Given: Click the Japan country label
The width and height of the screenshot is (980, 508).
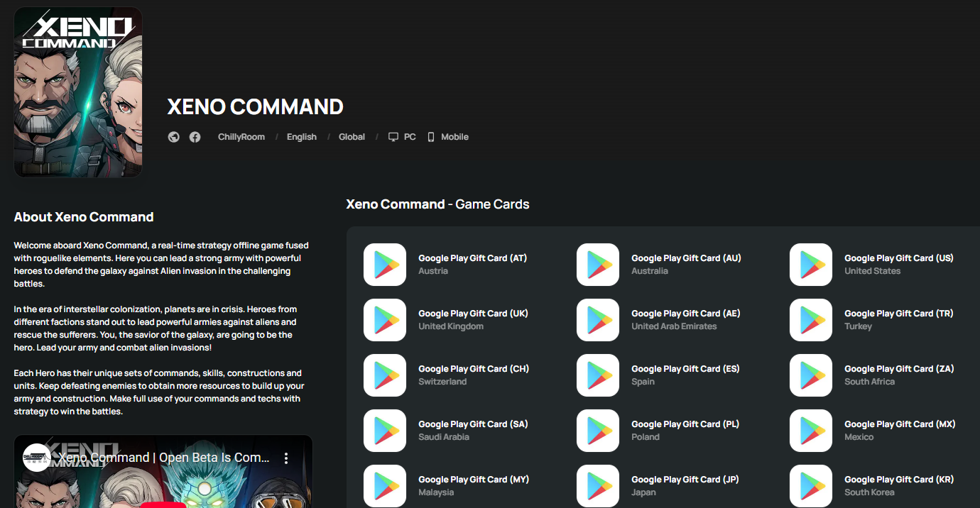Looking at the screenshot, I should pos(643,492).
